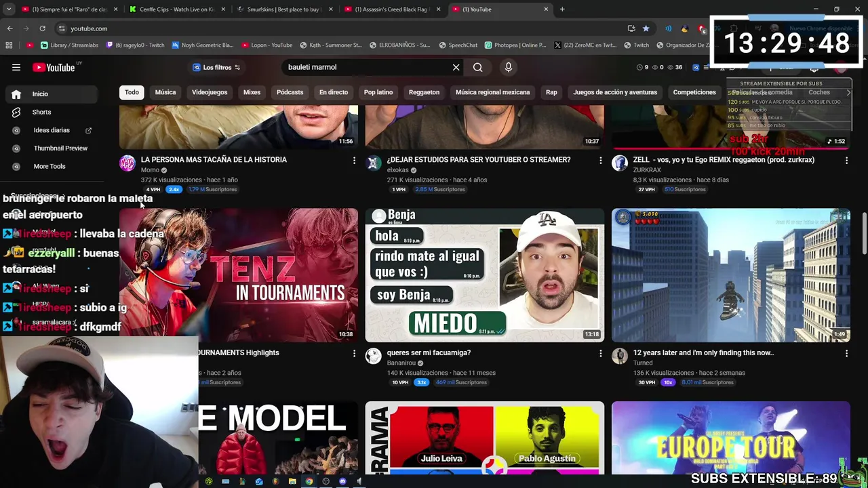
Task: Open options for TENZ tournaments video
Action: pyautogui.click(x=354, y=353)
